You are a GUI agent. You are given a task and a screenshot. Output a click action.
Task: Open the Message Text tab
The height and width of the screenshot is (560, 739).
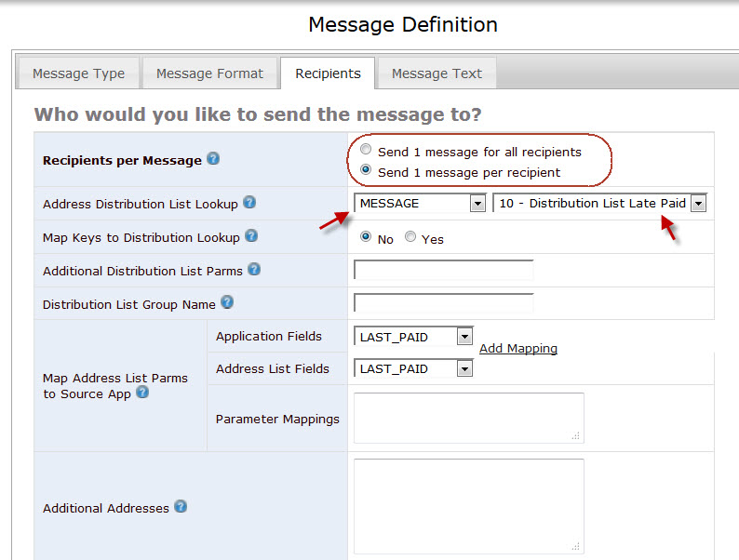[x=437, y=73]
